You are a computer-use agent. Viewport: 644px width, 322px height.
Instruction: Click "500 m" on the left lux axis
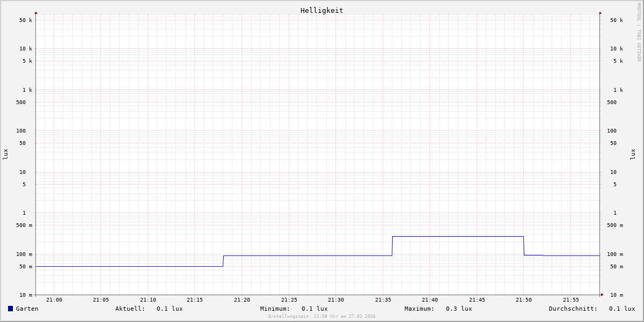[24, 225]
